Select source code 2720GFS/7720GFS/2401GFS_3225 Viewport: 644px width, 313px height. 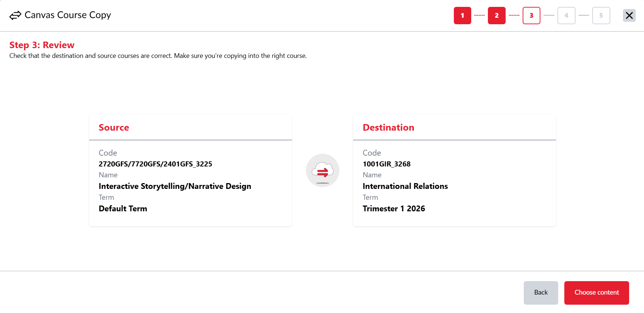155,164
